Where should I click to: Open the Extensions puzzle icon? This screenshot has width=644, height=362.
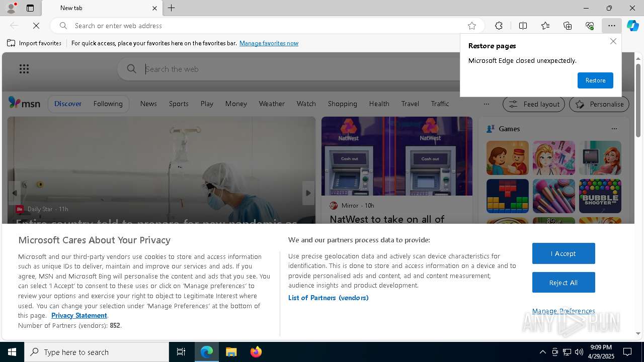[x=499, y=26]
